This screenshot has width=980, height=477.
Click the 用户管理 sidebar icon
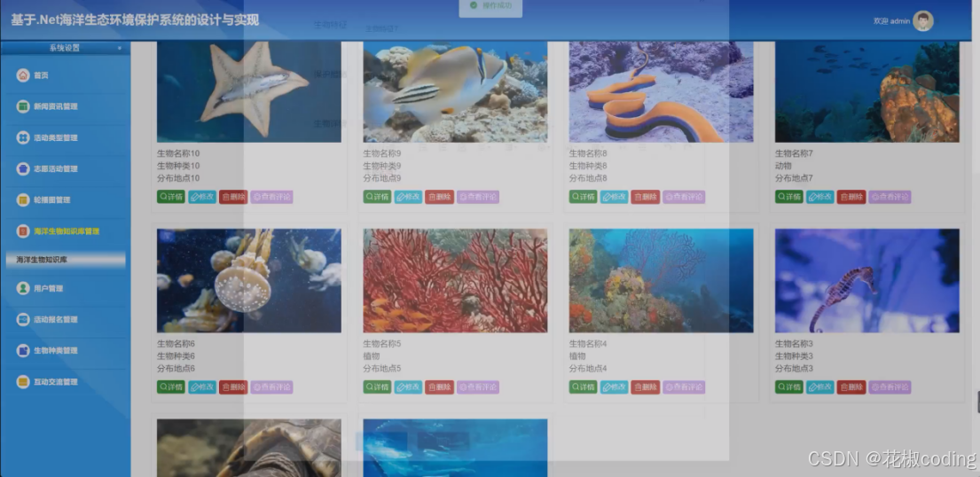[23, 288]
